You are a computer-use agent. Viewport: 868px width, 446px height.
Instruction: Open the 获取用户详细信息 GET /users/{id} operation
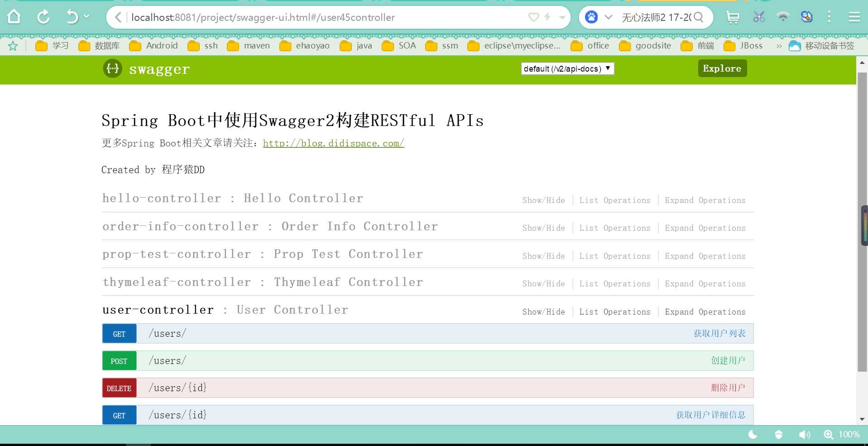coord(710,415)
